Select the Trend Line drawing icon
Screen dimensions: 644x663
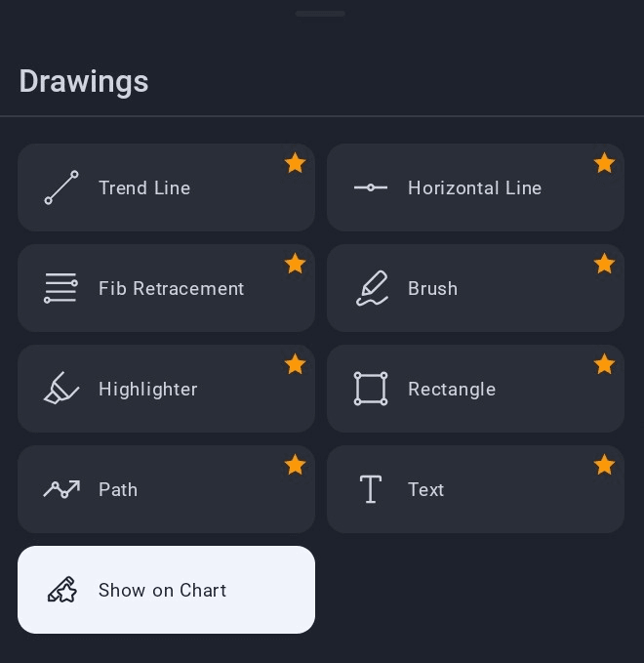click(x=61, y=187)
